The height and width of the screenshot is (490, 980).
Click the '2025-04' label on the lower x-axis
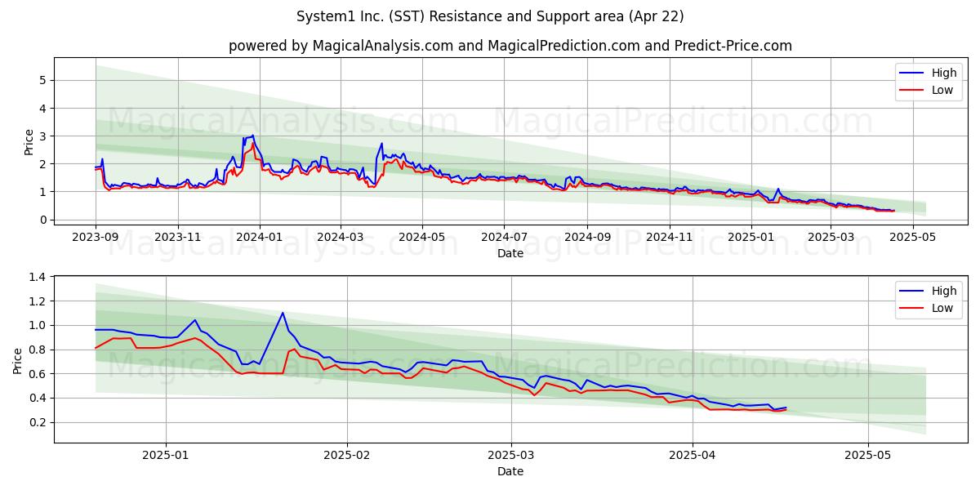(693, 455)
